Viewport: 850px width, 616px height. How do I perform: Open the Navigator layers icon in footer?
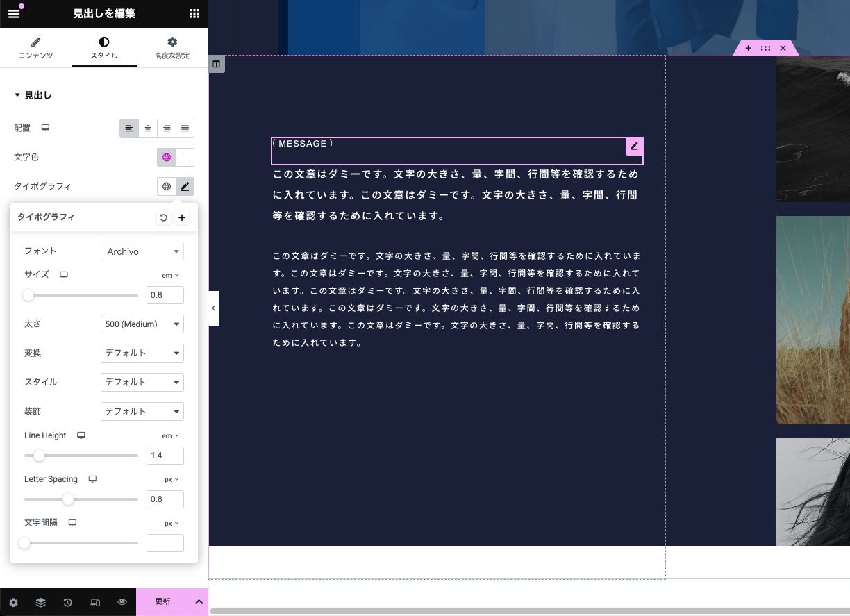tap(41, 602)
